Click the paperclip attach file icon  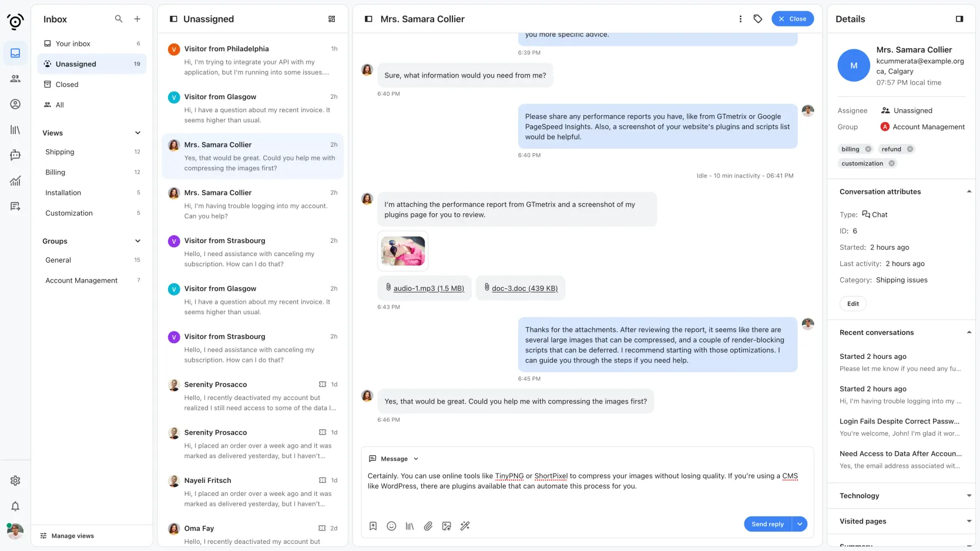pyautogui.click(x=428, y=526)
